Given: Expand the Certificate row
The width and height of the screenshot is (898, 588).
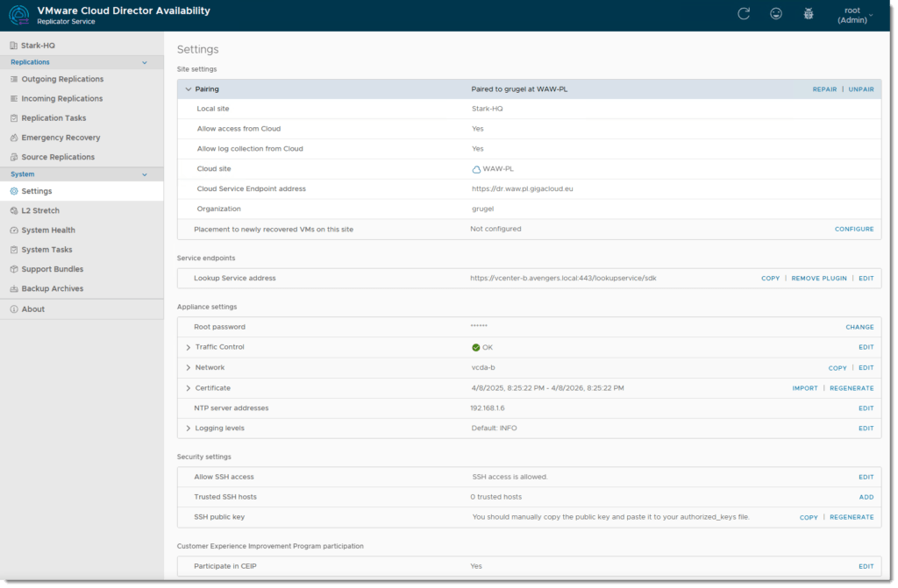Looking at the screenshot, I should coord(188,388).
